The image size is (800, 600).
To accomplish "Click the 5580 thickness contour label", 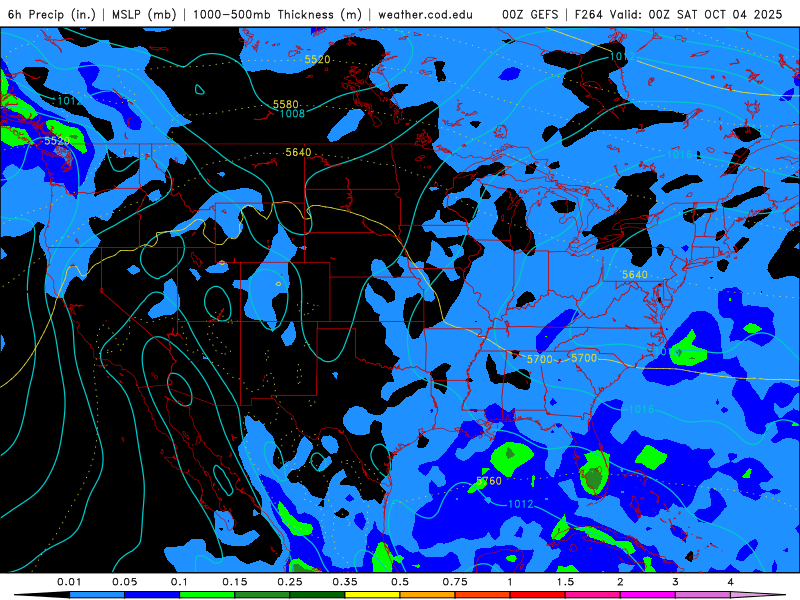I will tap(286, 104).
